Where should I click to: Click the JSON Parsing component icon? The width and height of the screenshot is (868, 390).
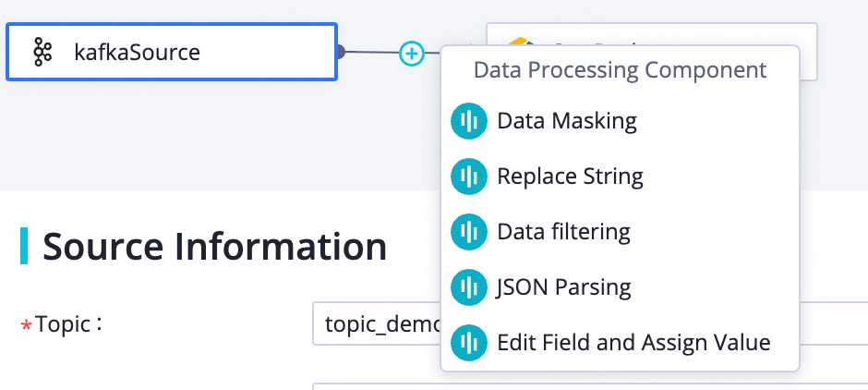point(469,287)
